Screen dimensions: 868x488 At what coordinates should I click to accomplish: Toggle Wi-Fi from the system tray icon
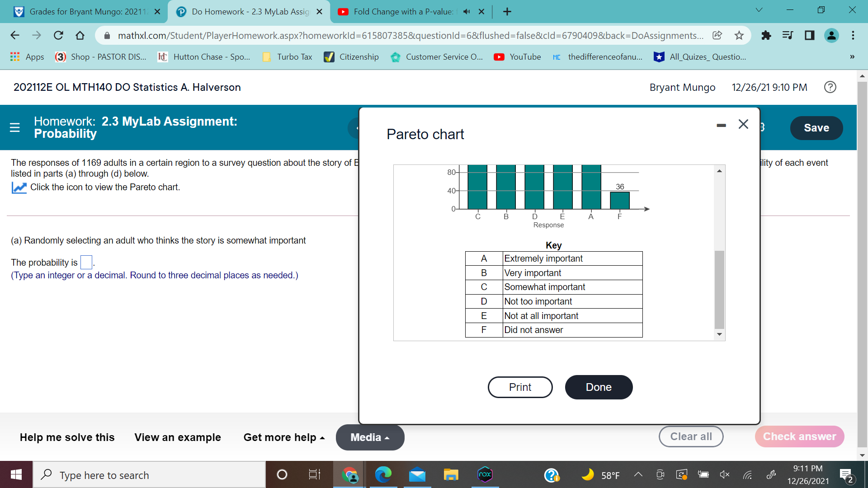[747, 474]
